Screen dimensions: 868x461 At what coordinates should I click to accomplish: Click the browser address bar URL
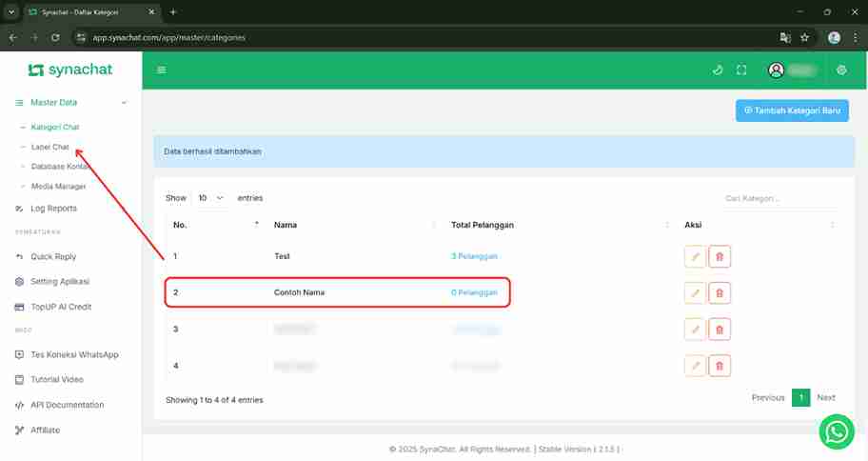click(x=168, y=38)
